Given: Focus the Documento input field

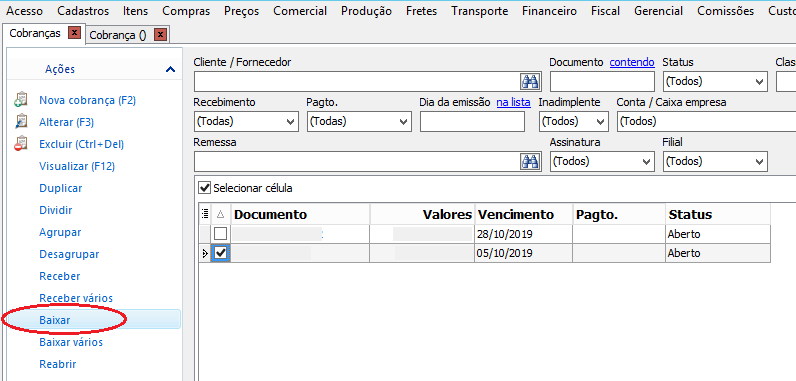Looking at the screenshot, I should pyautogui.click(x=602, y=81).
